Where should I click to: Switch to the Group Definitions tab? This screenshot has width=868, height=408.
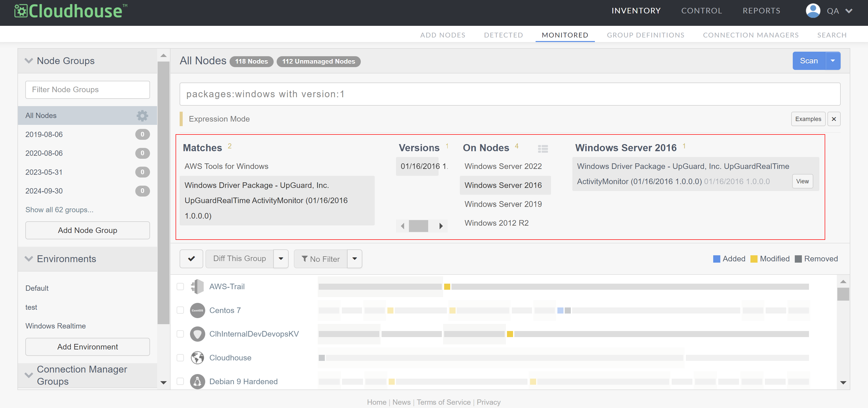tap(645, 35)
